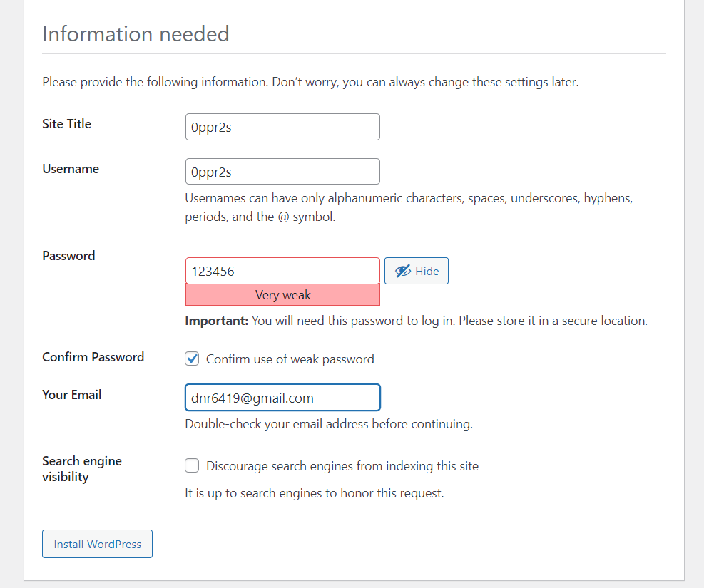The height and width of the screenshot is (588, 704).
Task: Click the Site Title input field
Action: (x=282, y=127)
